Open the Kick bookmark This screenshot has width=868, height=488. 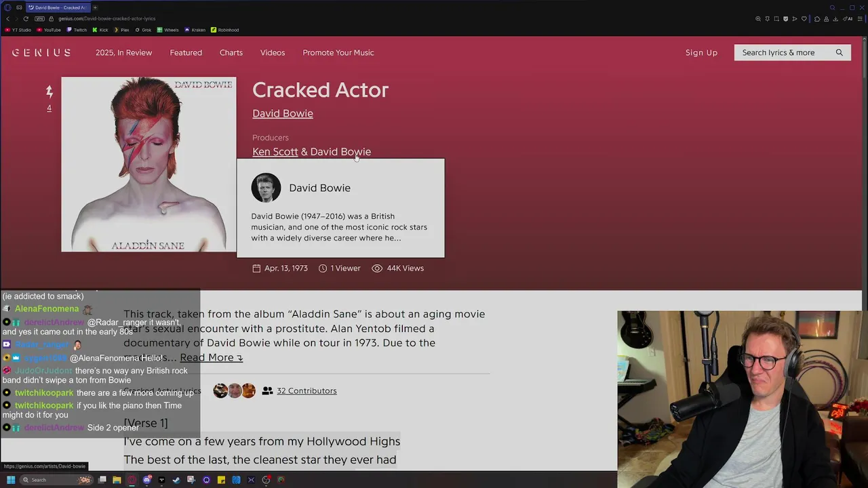click(100, 30)
